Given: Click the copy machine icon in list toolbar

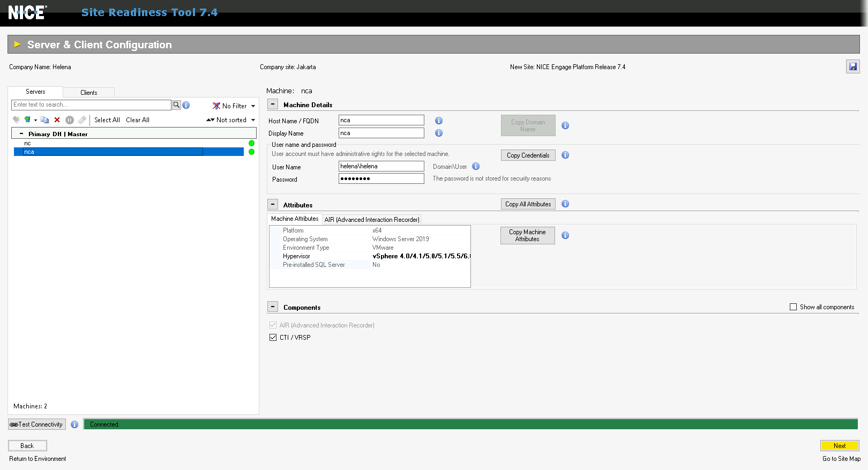Looking at the screenshot, I should click(x=45, y=120).
